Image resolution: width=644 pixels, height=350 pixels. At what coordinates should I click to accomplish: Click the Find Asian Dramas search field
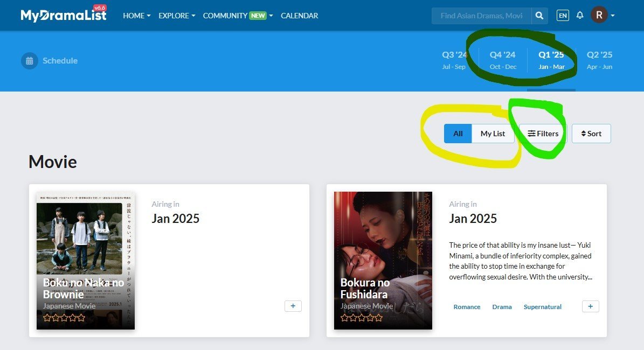point(481,16)
